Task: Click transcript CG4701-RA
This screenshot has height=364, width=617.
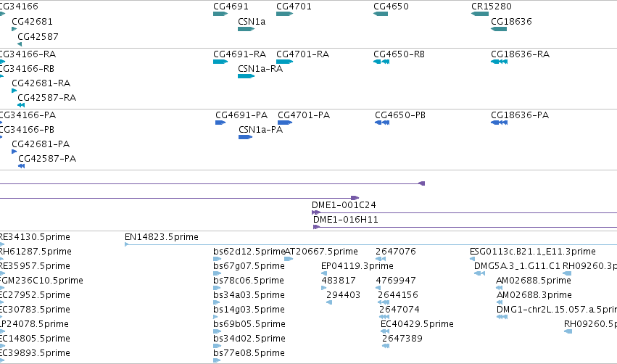Action: point(302,54)
